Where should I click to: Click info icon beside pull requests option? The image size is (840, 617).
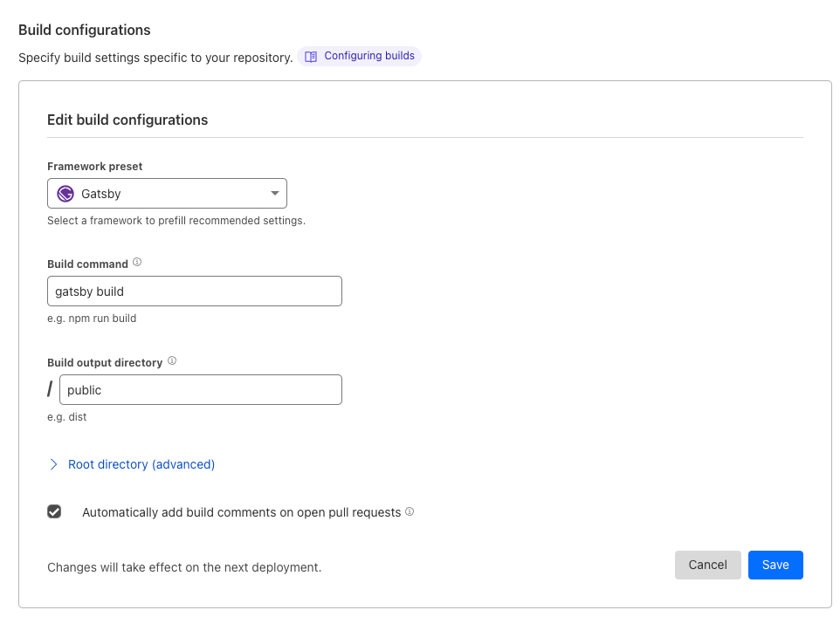410,511
